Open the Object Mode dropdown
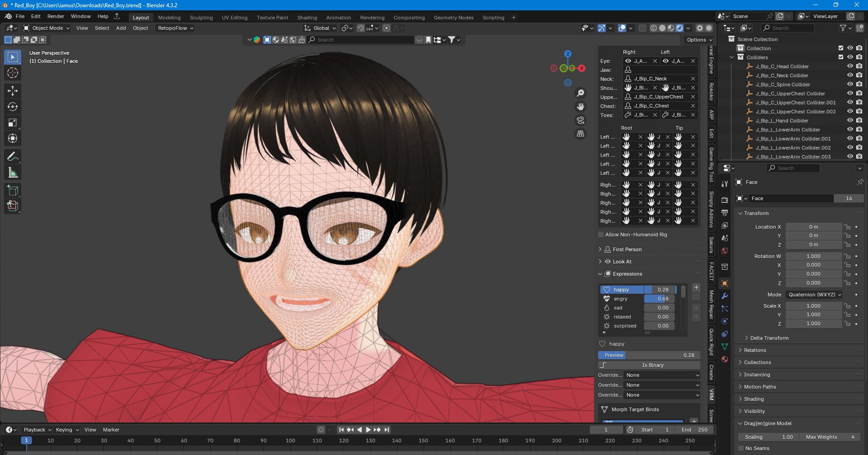The image size is (868, 455). click(47, 28)
